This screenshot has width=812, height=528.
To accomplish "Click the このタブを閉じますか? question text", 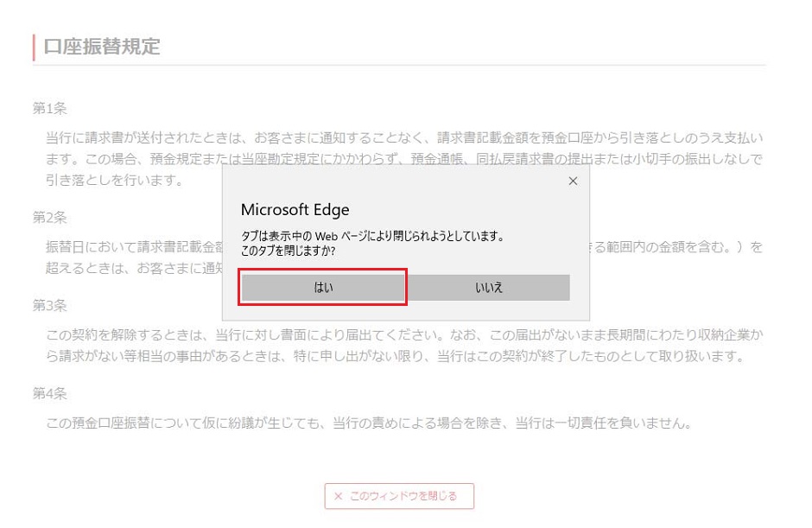I will (288, 251).
